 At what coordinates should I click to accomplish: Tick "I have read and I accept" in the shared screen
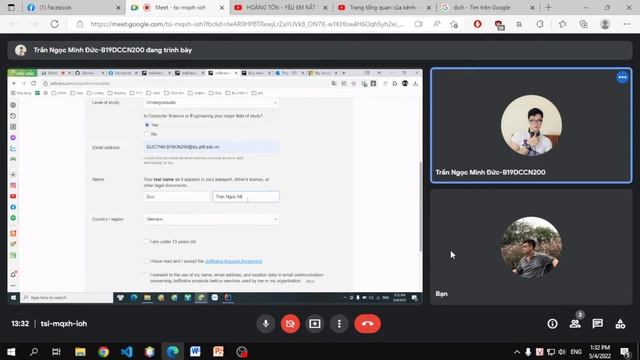(146, 261)
